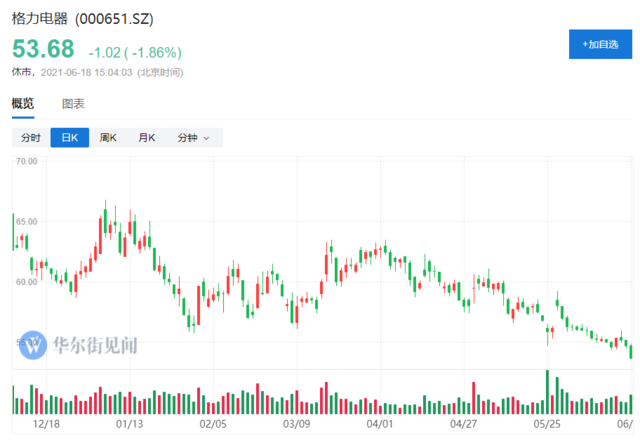Viewport: 640px width, 443px height.
Task: Click the 01/13 date axis marker
Action: (129, 424)
